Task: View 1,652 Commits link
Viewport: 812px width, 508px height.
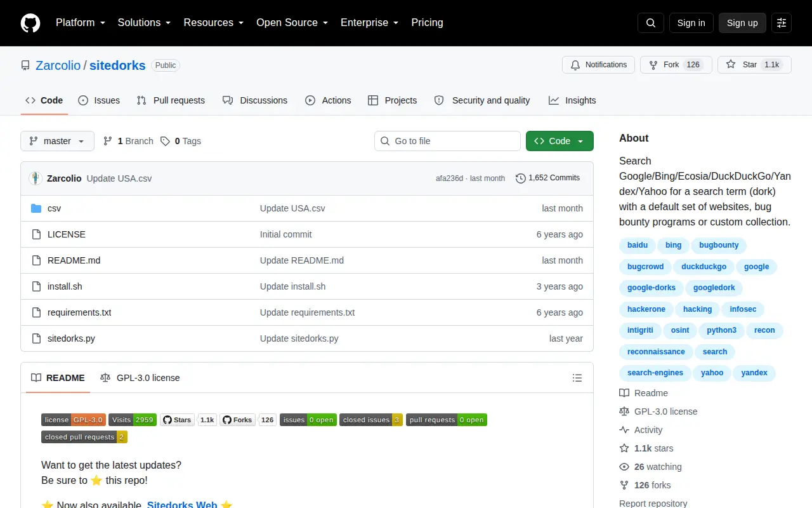Action: 547,178
